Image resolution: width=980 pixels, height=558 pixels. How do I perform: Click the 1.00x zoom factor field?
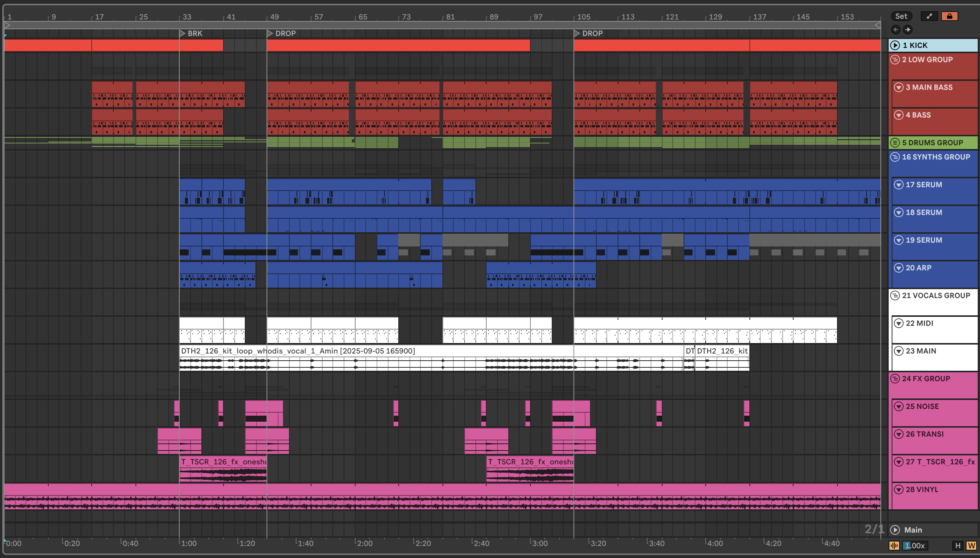(914, 545)
